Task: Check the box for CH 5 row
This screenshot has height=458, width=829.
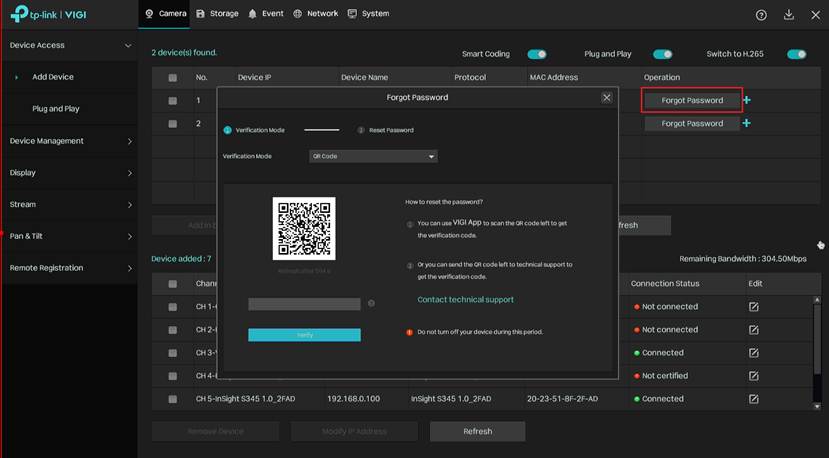Action: pyautogui.click(x=172, y=399)
